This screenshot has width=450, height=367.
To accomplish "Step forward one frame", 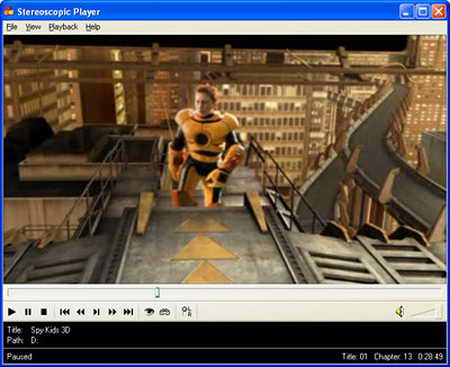I will [96, 312].
